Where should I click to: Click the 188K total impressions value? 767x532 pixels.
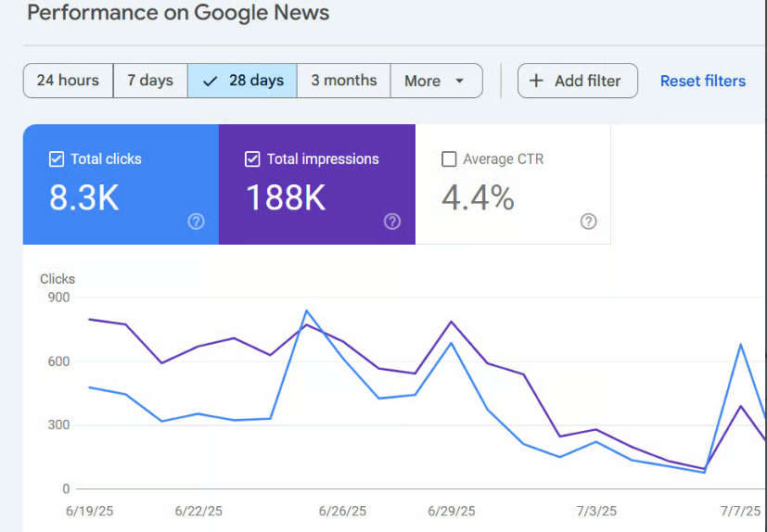click(x=286, y=197)
